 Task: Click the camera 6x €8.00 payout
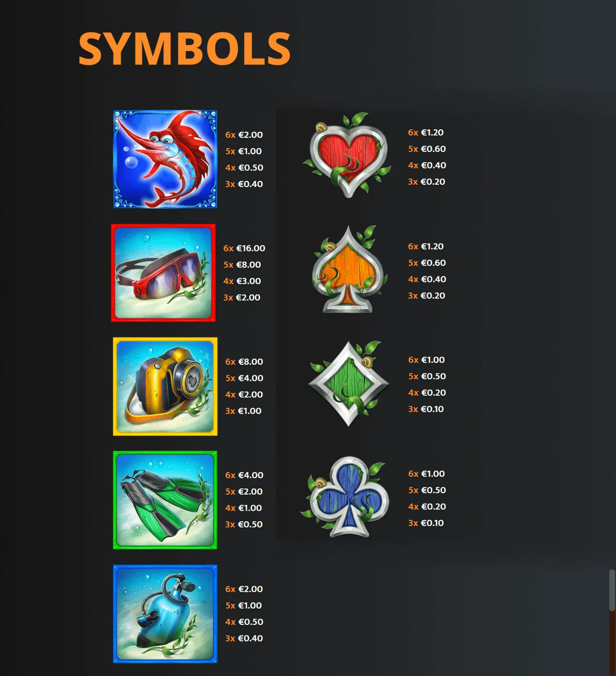pyautogui.click(x=244, y=362)
